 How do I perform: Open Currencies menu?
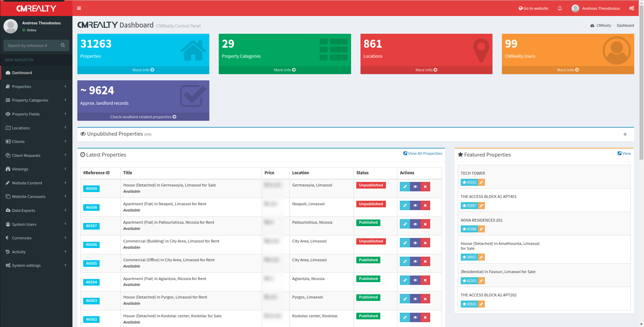(36, 238)
